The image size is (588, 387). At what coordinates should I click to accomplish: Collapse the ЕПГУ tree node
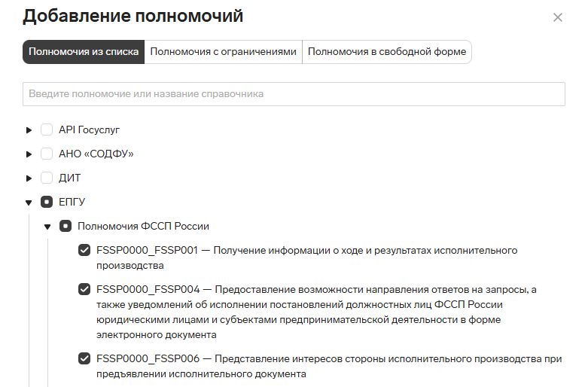[x=29, y=203]
